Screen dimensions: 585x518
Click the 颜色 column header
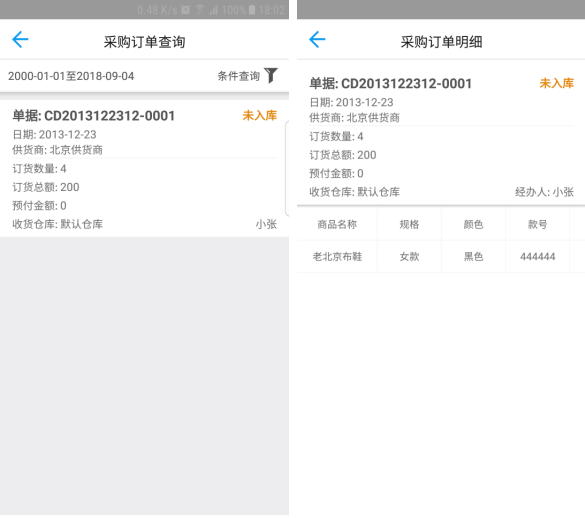473,224
